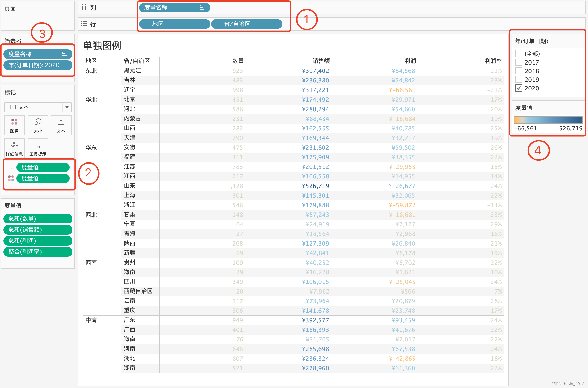Click the 销售额 column header
The width and height of the screenshot is (588, 388).
click(321, 61)
